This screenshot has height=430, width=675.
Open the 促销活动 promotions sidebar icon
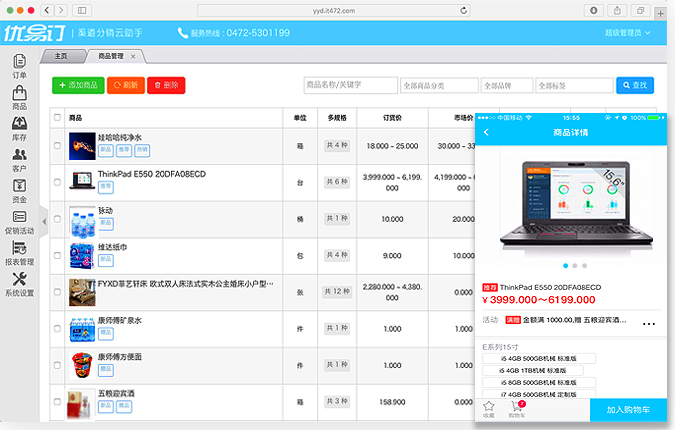19,217
